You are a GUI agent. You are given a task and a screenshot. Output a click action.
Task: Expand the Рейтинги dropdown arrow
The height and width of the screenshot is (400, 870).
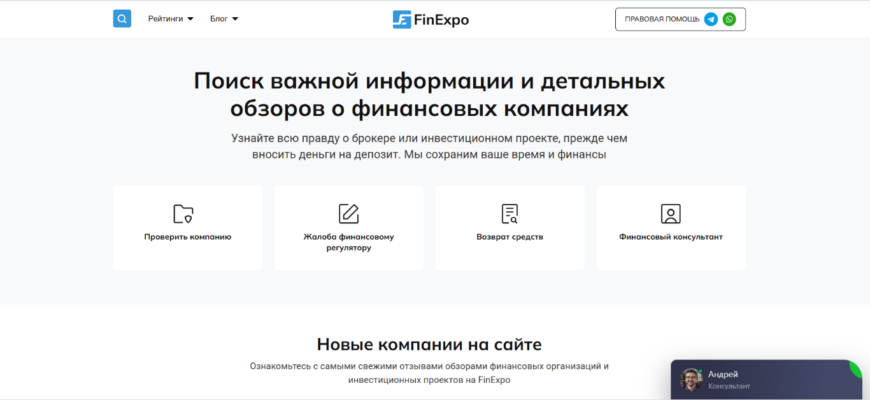[x=190, y=19]
